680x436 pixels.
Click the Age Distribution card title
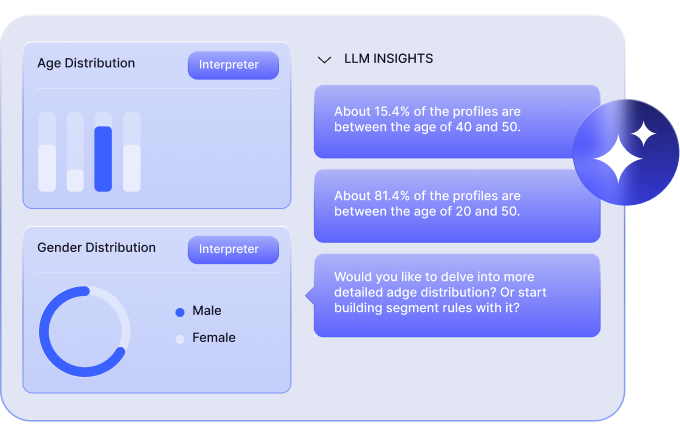click(86, 63)
